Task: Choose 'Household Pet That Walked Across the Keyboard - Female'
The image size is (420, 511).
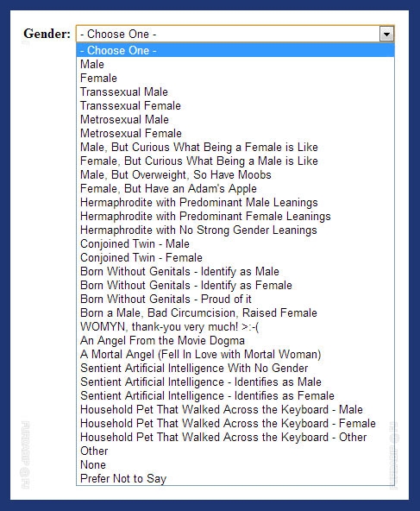Action: [235, 423]
